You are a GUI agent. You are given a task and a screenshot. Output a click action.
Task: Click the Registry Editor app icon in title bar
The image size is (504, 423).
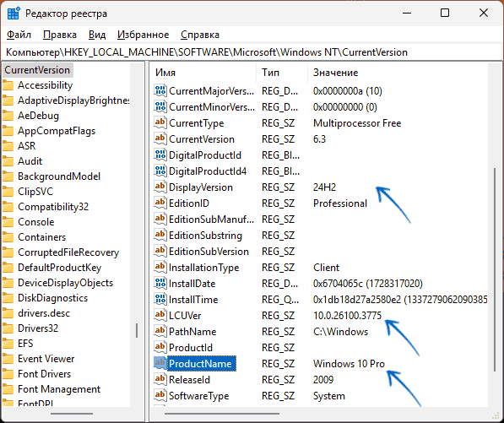tap(14, 14)
